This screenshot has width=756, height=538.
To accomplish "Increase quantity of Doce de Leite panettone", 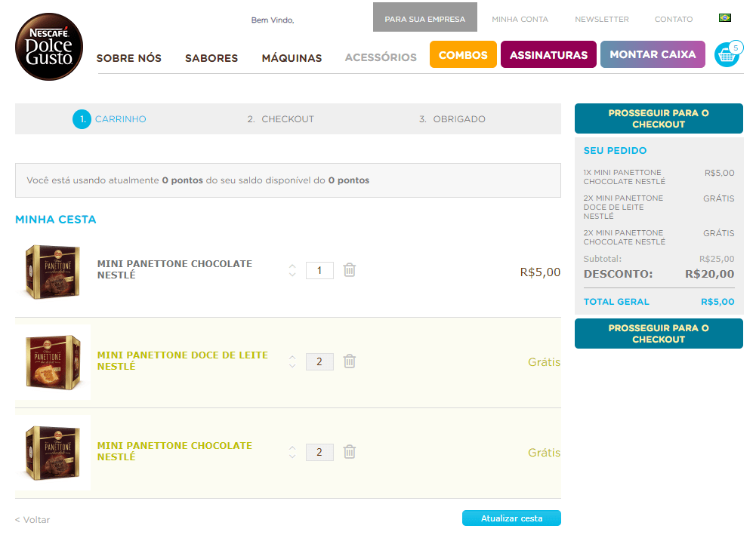I will point(292,357).
